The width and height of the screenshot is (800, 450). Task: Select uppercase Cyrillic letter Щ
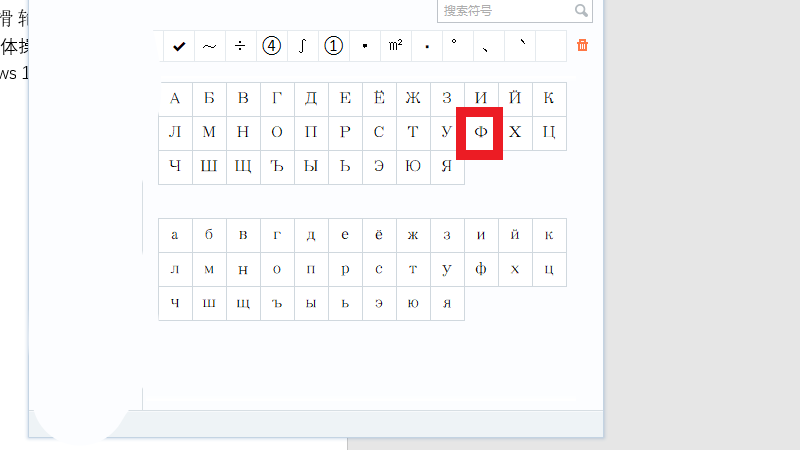click(x=243, y=167)
